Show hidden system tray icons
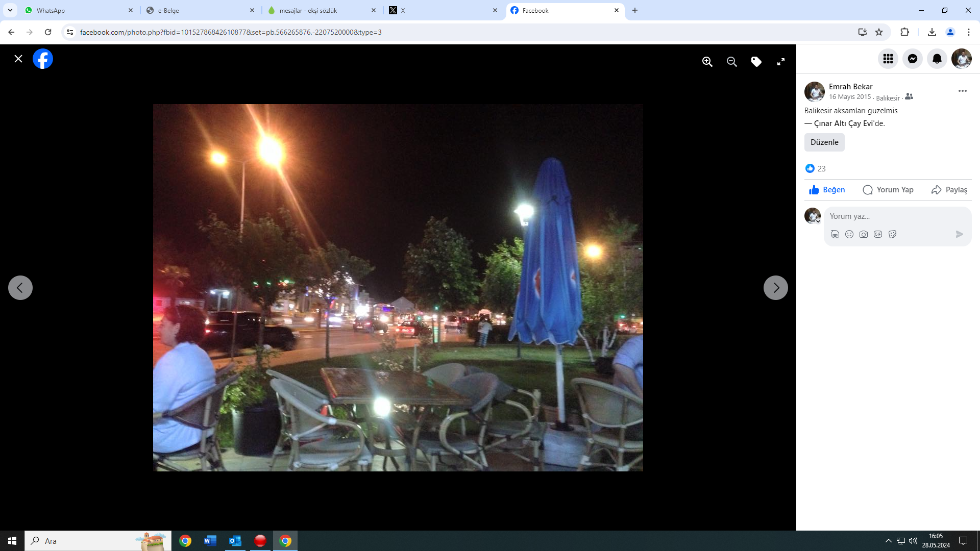Screen dimensions: 980x551 click(x=888, y=541)
